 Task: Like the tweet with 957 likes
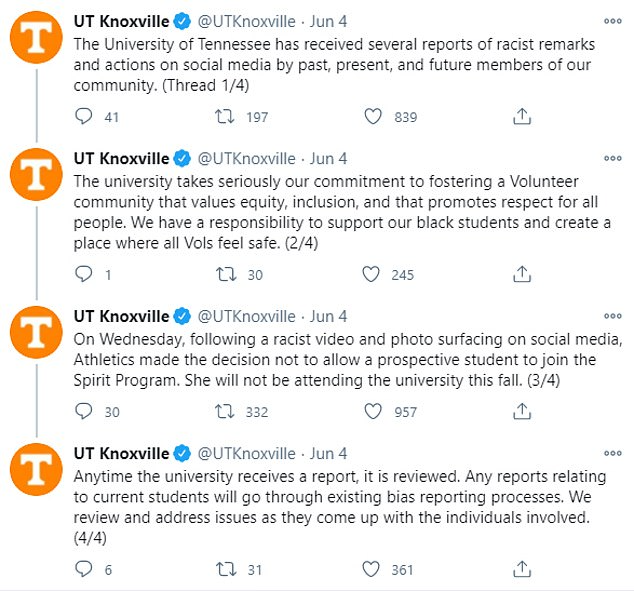click(372, 411)
